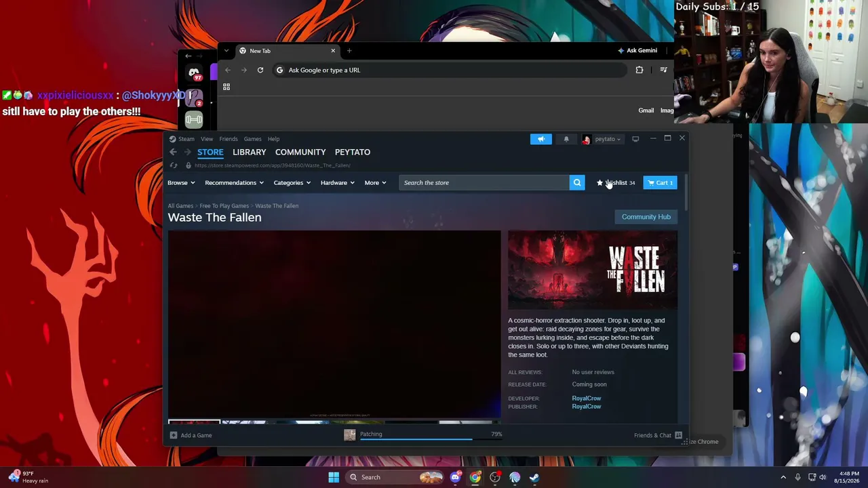Open the taskbar volume control
Screen dimensions: 868x488
click(x=823, y=477)
